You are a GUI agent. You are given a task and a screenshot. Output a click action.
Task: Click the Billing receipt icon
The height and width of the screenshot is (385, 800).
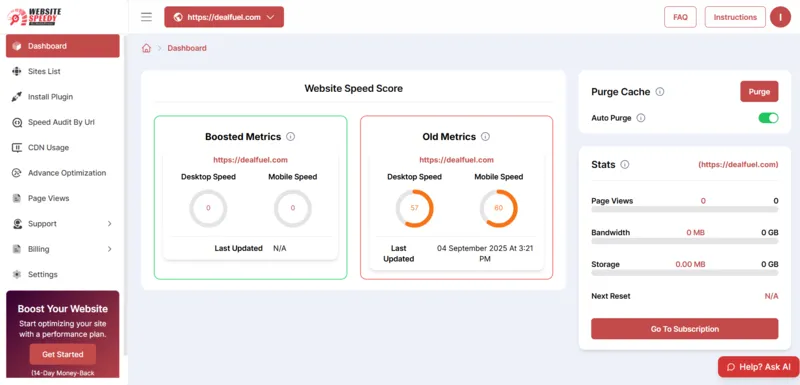tap(17, 249)
